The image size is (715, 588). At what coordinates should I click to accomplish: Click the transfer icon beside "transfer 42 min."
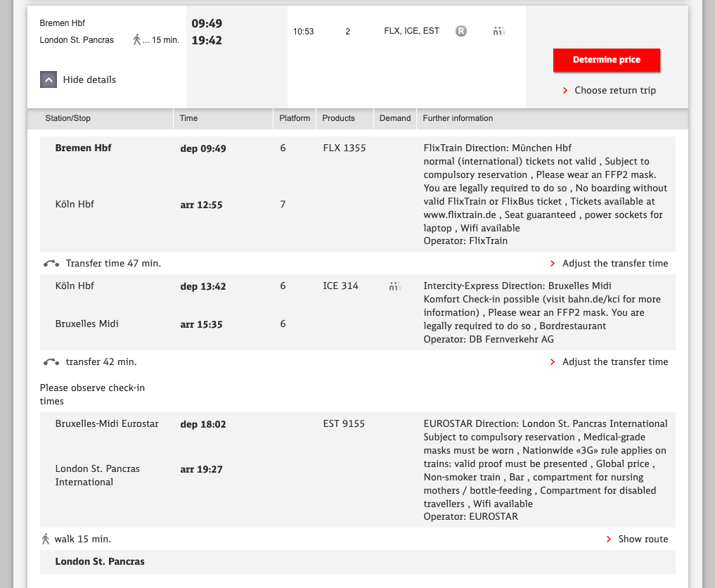click(51, 362)
